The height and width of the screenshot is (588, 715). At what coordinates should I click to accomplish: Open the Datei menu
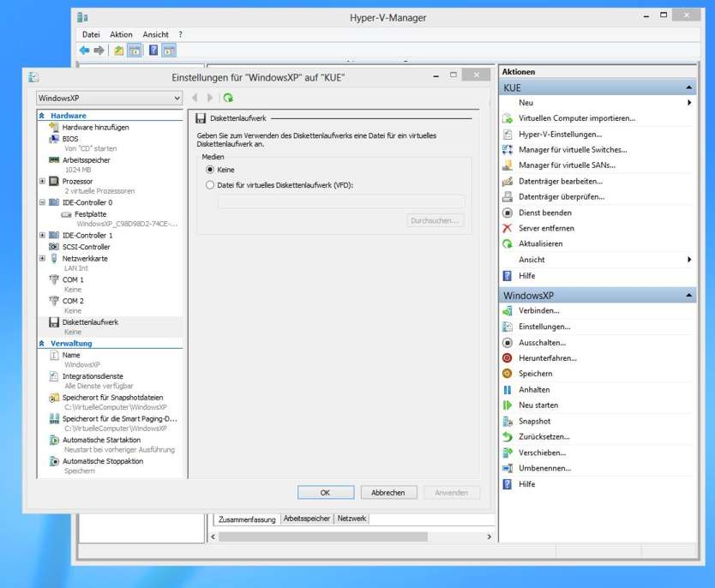pyautogui.click(x=91, y=34)
